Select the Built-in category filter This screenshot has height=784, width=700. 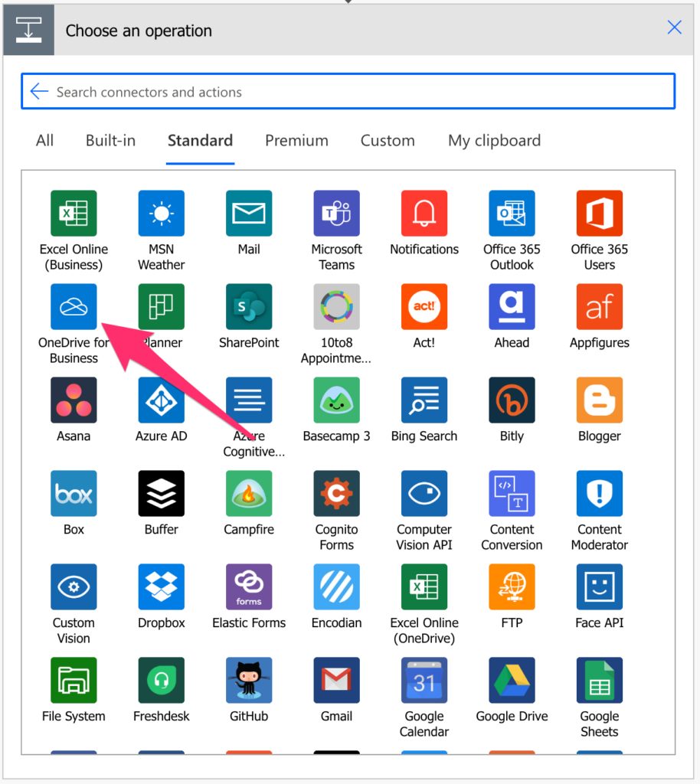pyautogui.click(x=110, y=141)
